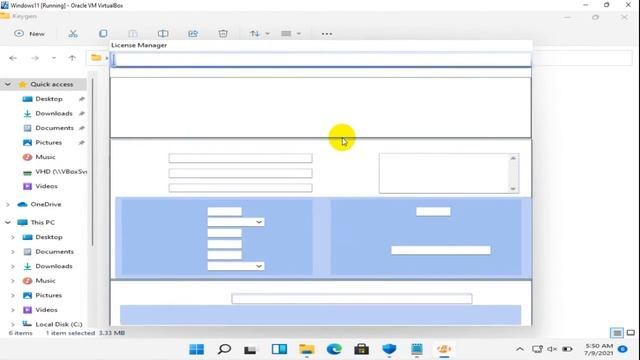This screenshot has height=360, width=640.
Task: Expand Documents under This PC
Action: [13, 252]
